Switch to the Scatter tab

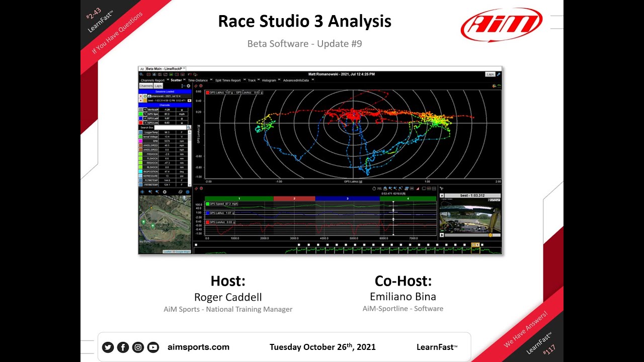176,80
